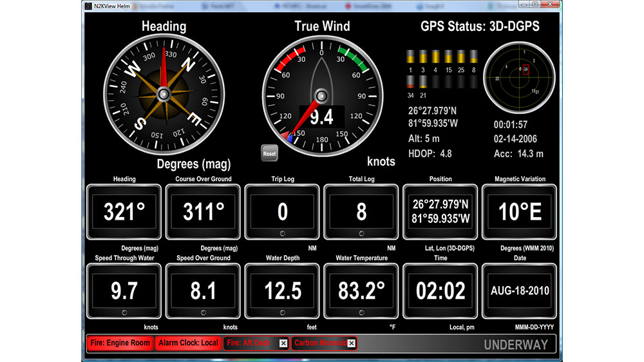The height and width of the screenshot is (362, 644).
Task: Click the Position latitude longitude display
Action: (x=440, y=212)
